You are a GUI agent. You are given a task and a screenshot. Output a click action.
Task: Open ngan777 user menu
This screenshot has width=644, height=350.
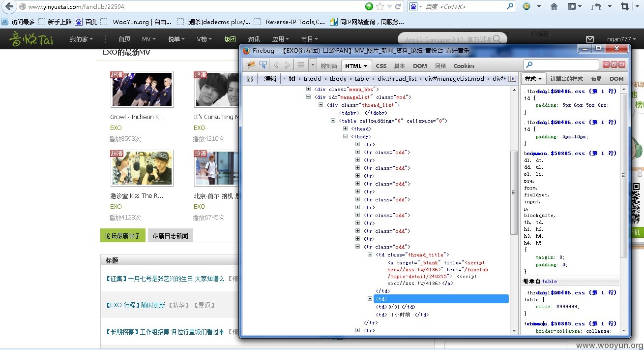[622, 39]
